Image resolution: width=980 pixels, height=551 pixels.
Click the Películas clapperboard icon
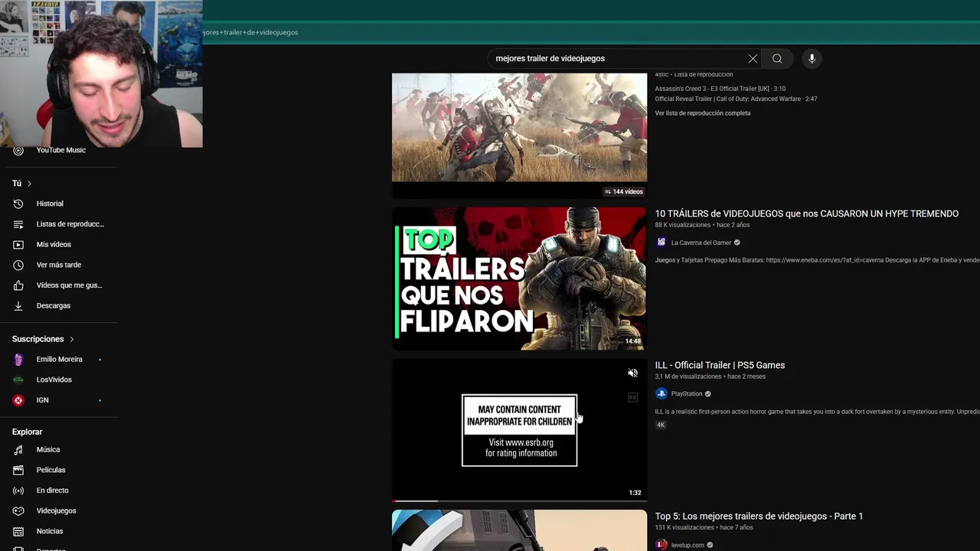[19, 470]
